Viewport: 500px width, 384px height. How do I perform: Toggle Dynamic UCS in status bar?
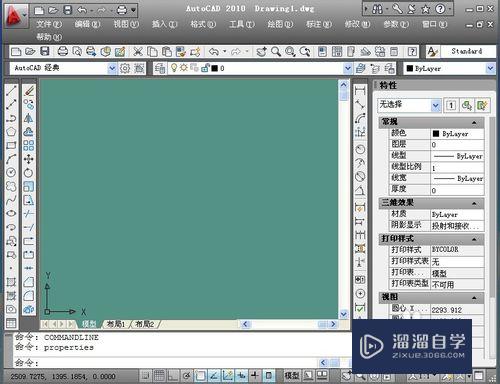[227, 376]
